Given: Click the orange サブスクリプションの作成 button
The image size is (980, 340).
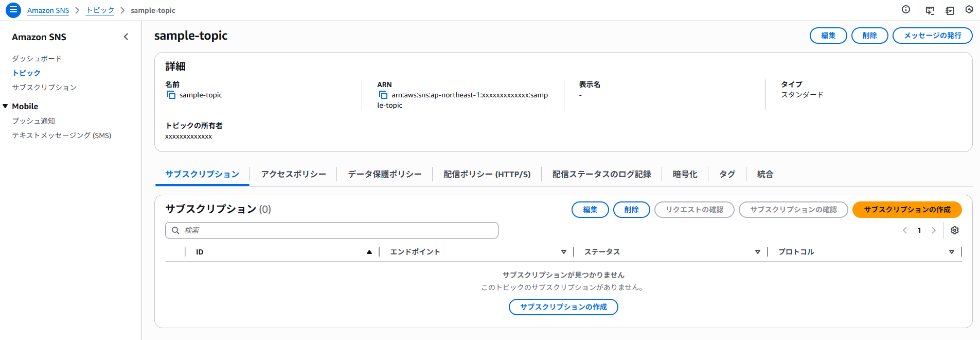Looking at the screenshot, I should coord(907,210).
